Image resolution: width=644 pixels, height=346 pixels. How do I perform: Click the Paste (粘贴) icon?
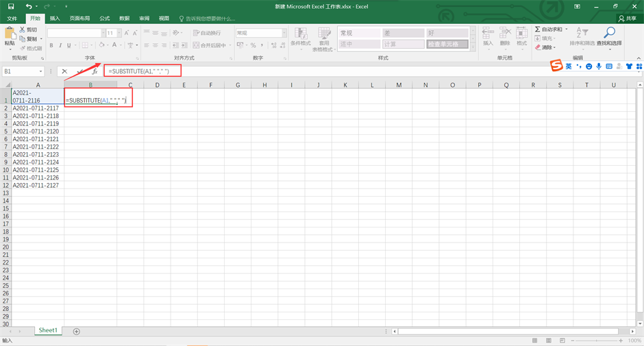(x=10, y=34)
